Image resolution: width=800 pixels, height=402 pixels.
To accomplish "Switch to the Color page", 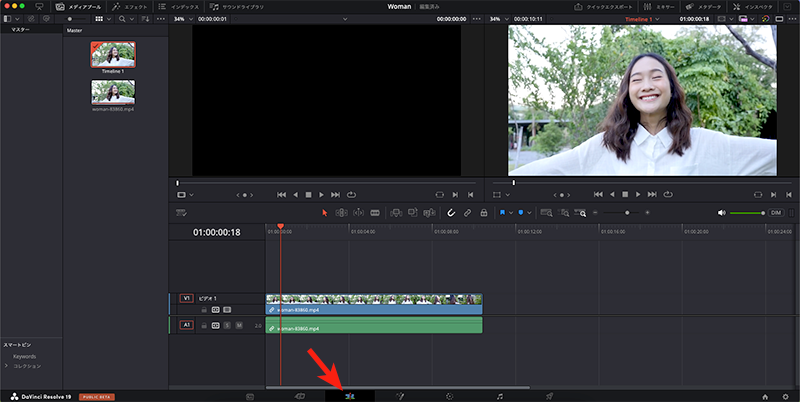I will point(449,396).
